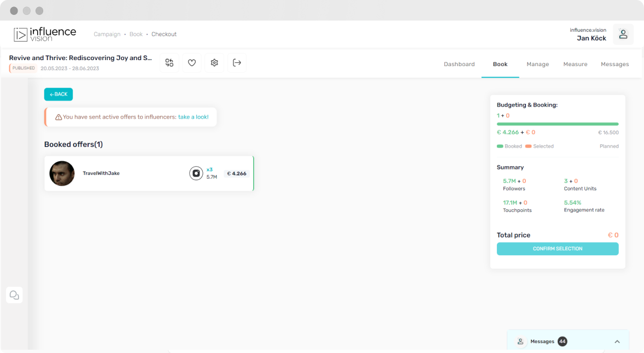
Task: Go to the Measure tab
Action: pos(575,64)
